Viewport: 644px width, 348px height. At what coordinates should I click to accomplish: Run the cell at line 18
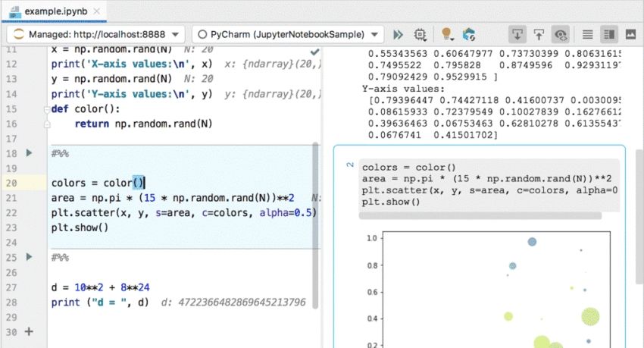coord(30,154)
